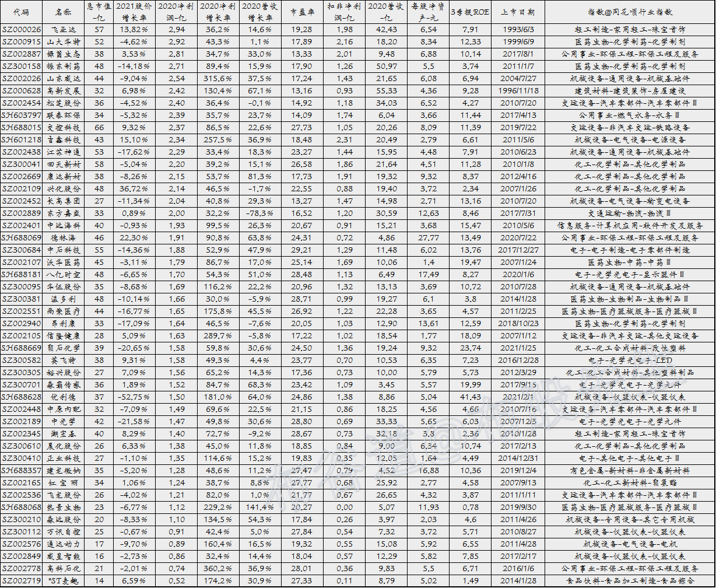Select stock name 红宝丽
Image resolution: width=716 pixels, height=588 pixels.
point(64,483)
